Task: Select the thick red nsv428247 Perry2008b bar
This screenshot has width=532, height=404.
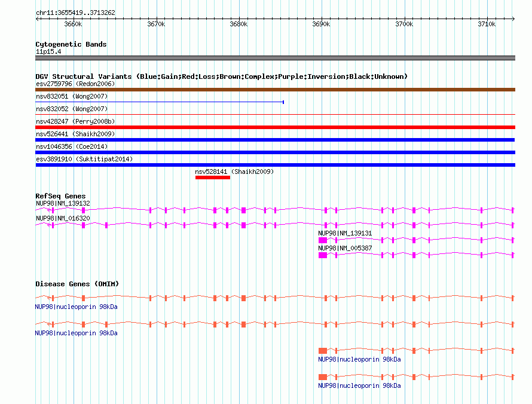Action: coord(275,127)
